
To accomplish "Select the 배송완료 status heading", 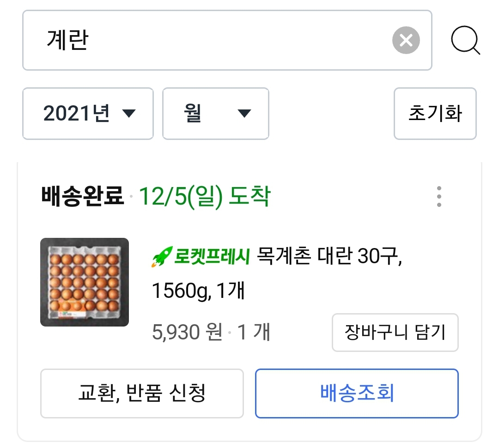I will click(83, 197).
